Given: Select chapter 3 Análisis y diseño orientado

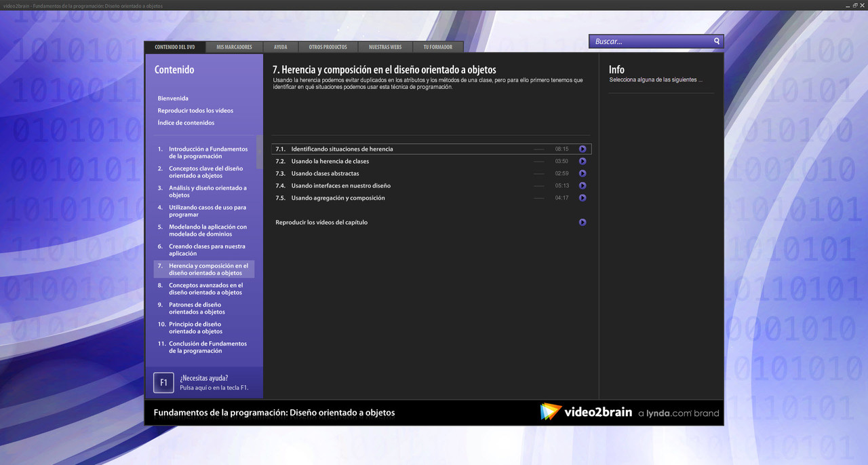Looking at the screenshot, I should pyautogui.click(x=203, y=191).
